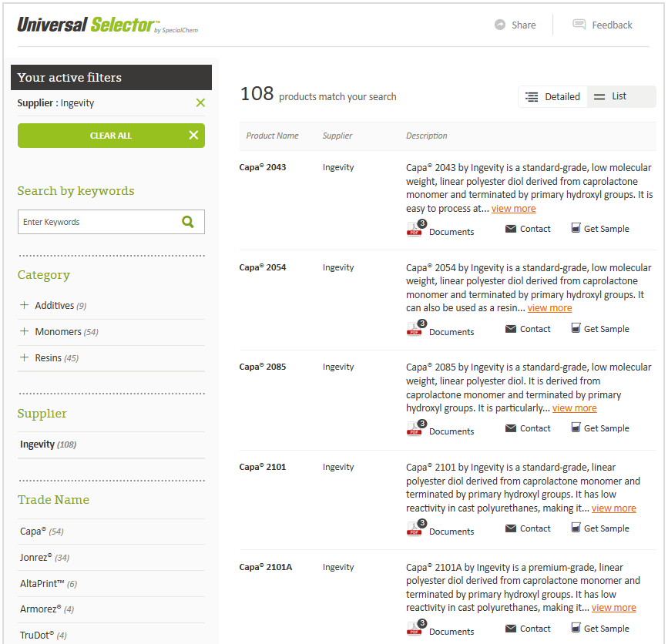
Task: Click the PDF Documents icon for Capa 2043
Action: pyautogui.click(x=415, y=229)
